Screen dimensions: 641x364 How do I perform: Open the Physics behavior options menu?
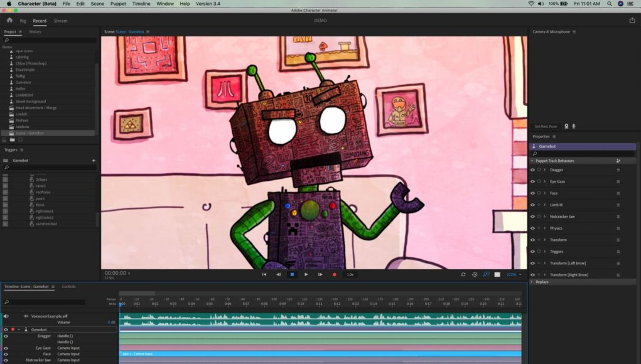tap(618, 228)
